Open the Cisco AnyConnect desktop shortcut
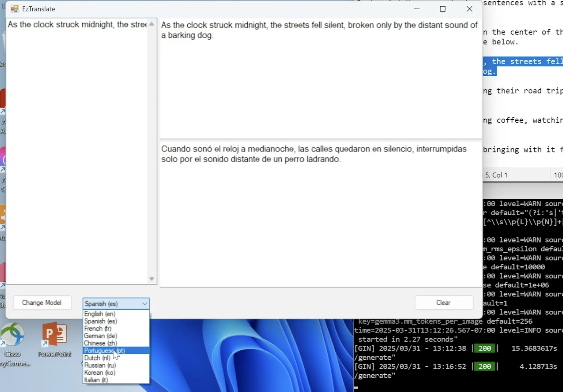 coord(12,335)
